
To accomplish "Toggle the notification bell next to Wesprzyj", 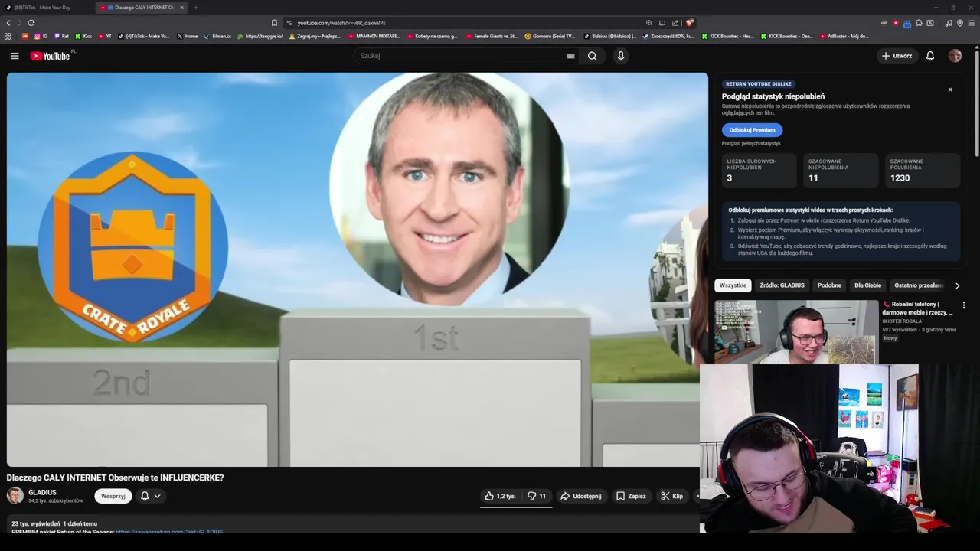I will (145, 496).
